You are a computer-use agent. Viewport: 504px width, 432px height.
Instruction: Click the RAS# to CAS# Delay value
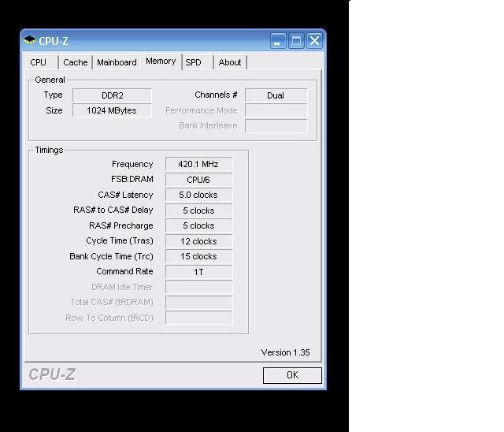198,210
